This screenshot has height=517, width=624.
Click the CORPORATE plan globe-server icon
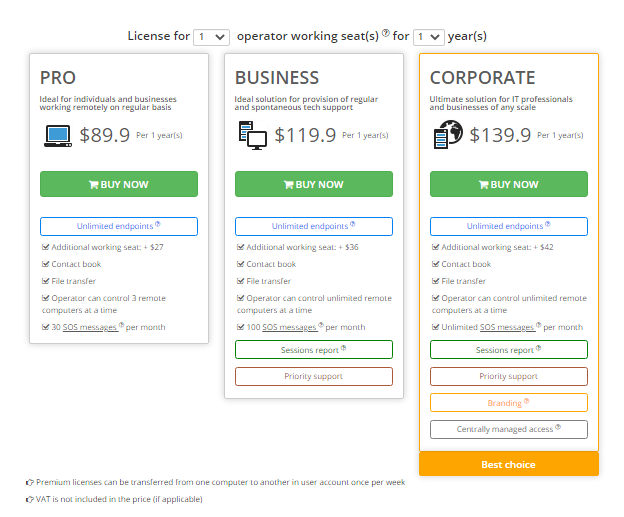448,135
